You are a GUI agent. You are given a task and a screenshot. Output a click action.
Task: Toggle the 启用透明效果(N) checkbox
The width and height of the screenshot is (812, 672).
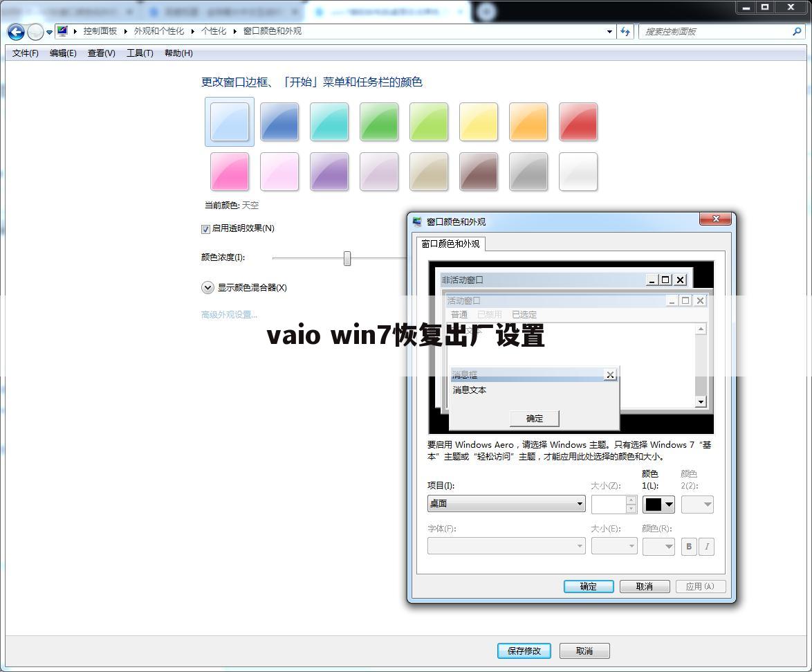point(205,229)
